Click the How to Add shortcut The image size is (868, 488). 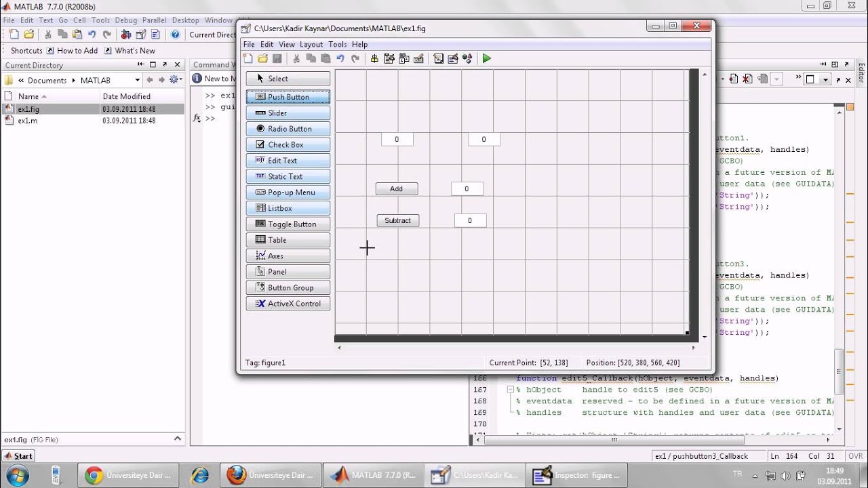(72, 51)
